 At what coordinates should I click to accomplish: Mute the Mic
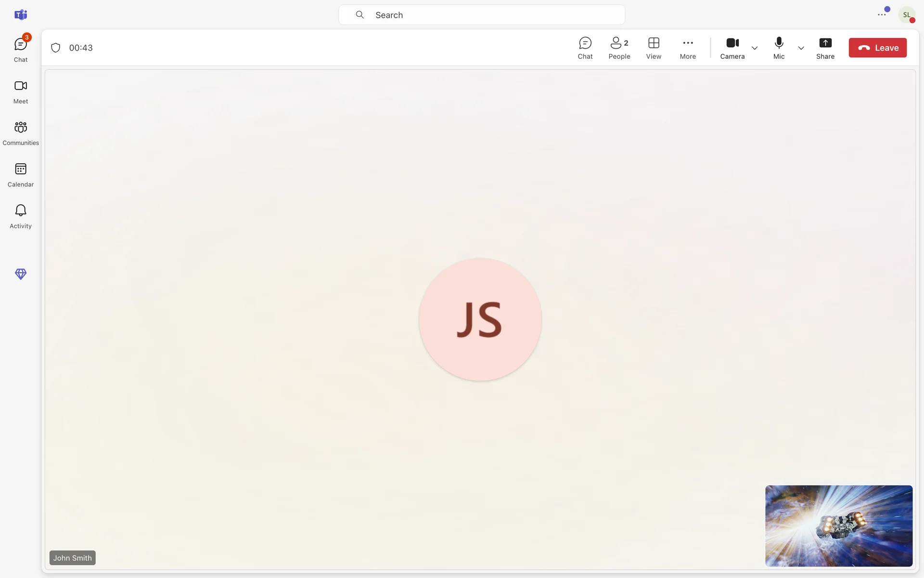[x=779, y=48]
